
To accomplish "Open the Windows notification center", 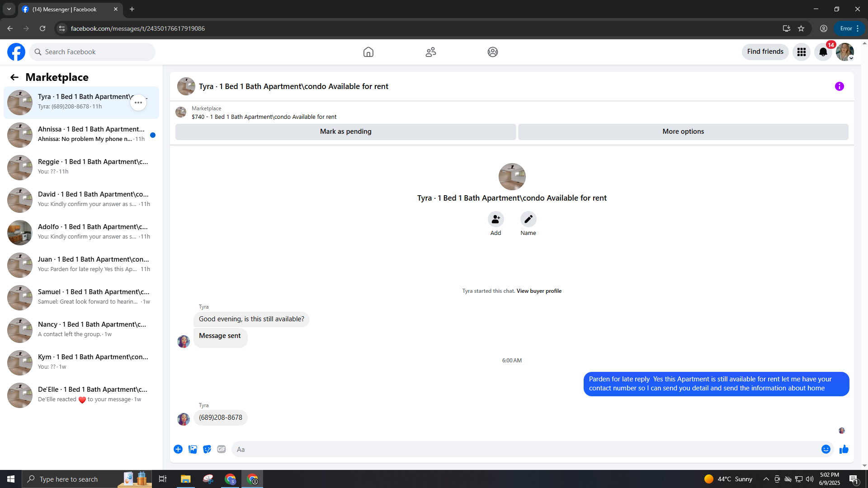I will [854, 479].
